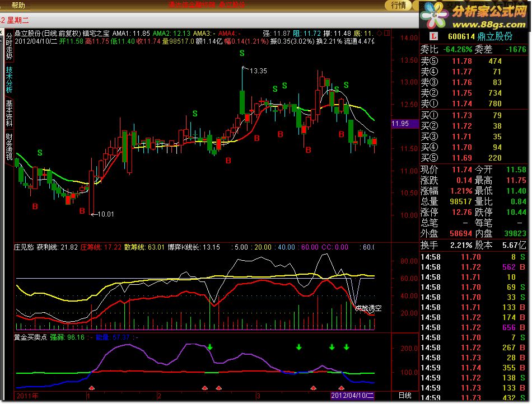Click the leftmost green S marker on the chart
The height and width of the screenshot is (404, 532).
tap(40, 153)
